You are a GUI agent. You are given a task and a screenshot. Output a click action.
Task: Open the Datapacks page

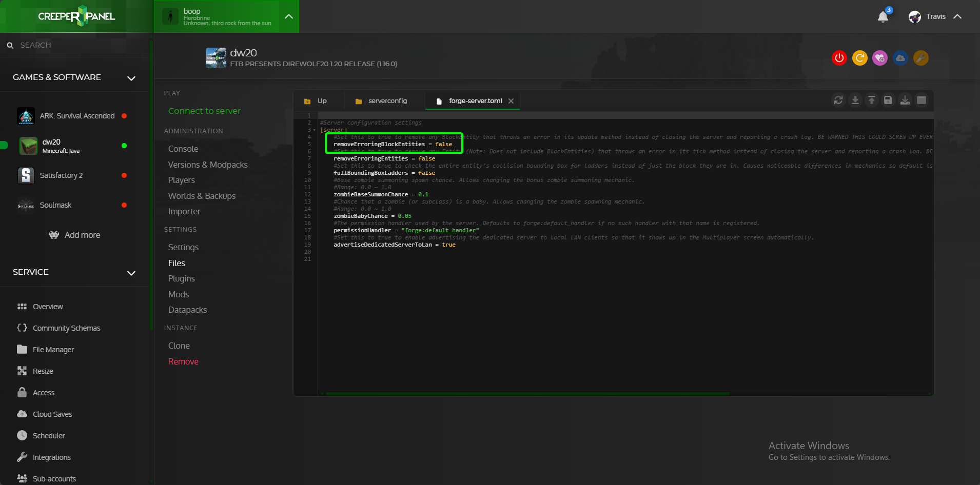187,310
